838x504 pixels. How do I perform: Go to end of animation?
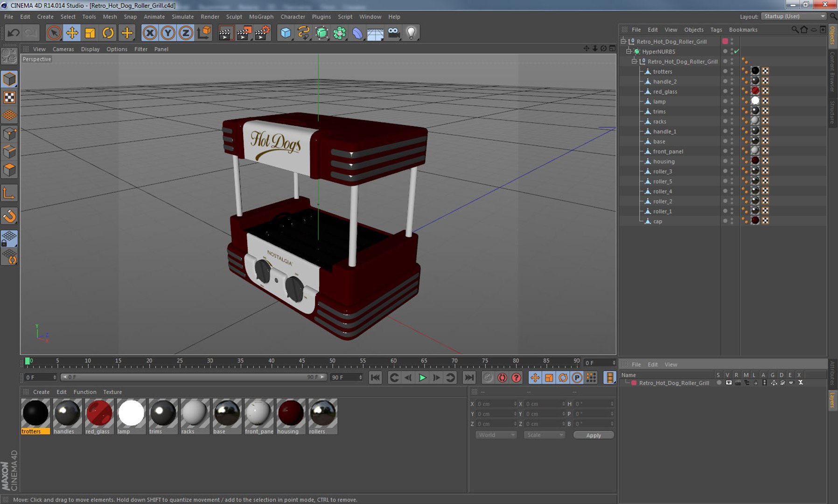[x=469, y=378]
